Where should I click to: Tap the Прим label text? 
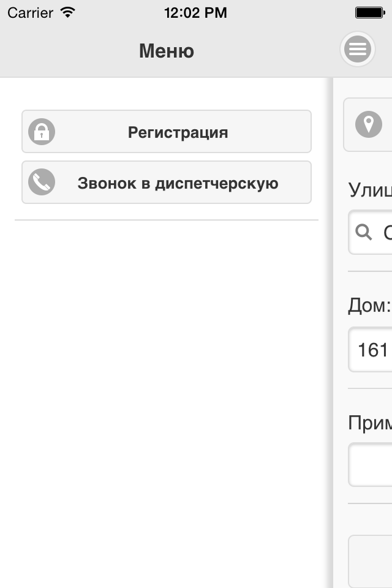tap(370, 423)
